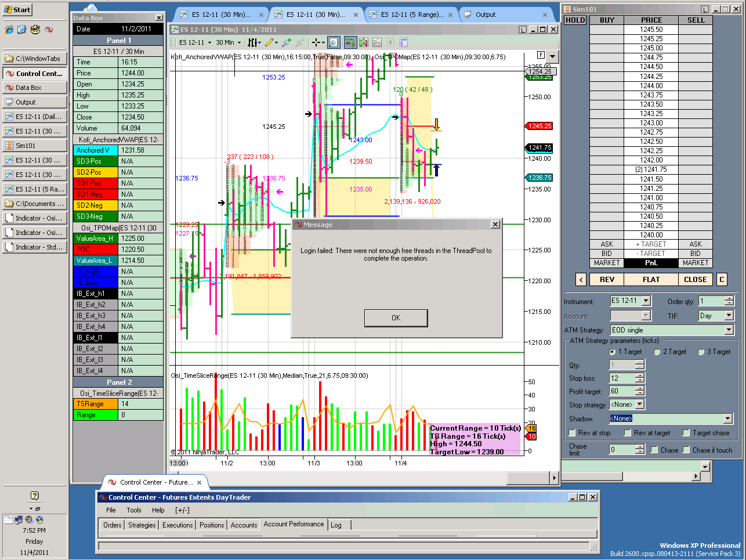Open the Account dropdown

point(646,316)
